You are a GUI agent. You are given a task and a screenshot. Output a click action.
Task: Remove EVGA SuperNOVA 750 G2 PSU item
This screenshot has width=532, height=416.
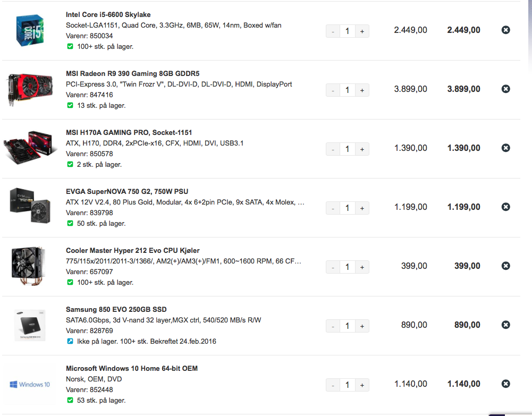pyautogui.click(x=505, y=207)
